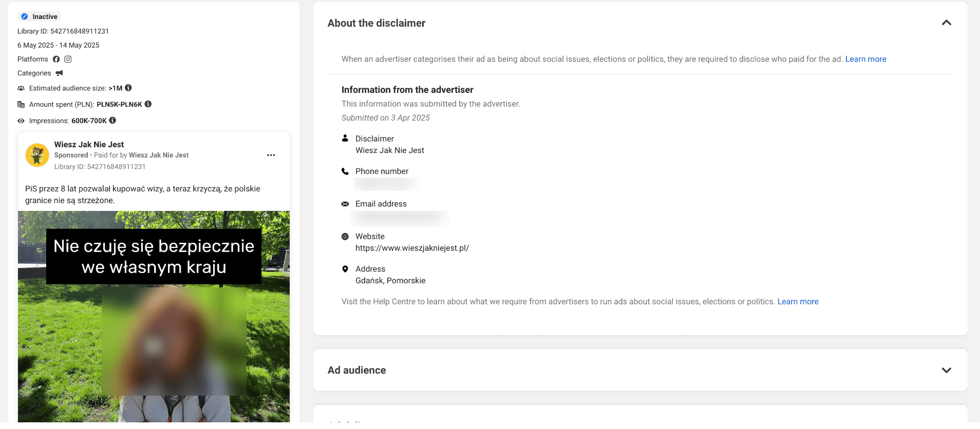
Task: Open info icon beside Estimated audience size
Action: tap(128, 88)
